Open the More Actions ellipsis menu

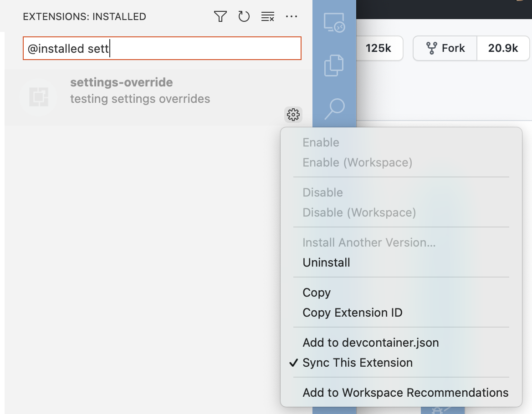click(x=292, y=16)
